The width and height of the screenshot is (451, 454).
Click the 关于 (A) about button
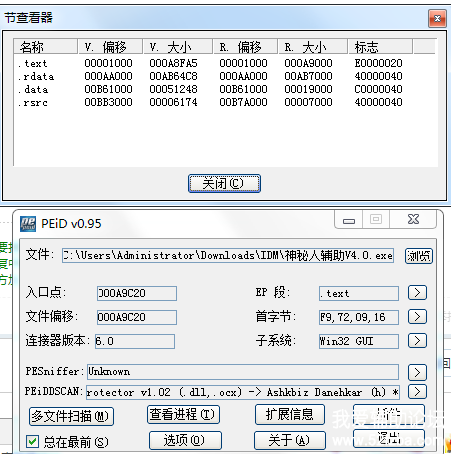290,440
